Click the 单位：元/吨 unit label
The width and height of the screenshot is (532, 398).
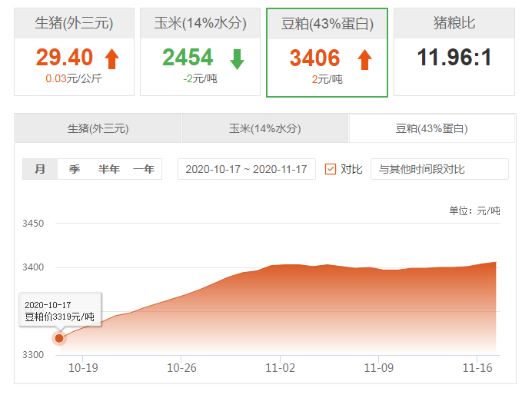pos(474,211)
